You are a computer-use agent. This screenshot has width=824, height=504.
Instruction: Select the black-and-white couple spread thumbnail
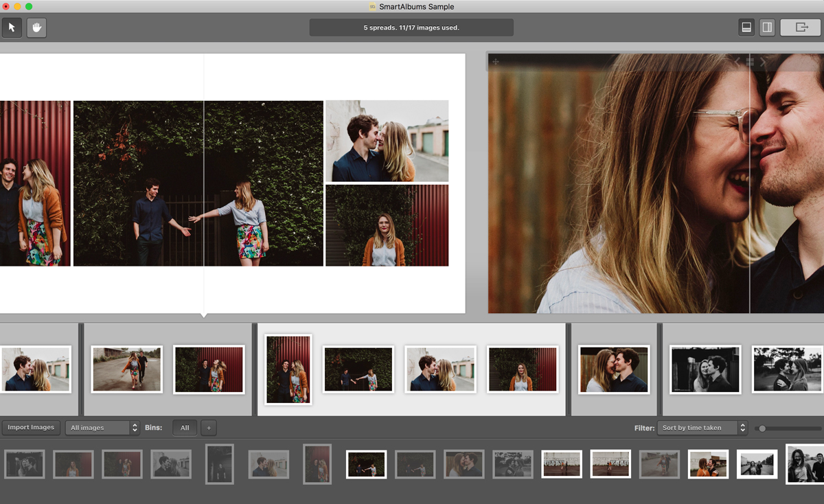[705, 369]
